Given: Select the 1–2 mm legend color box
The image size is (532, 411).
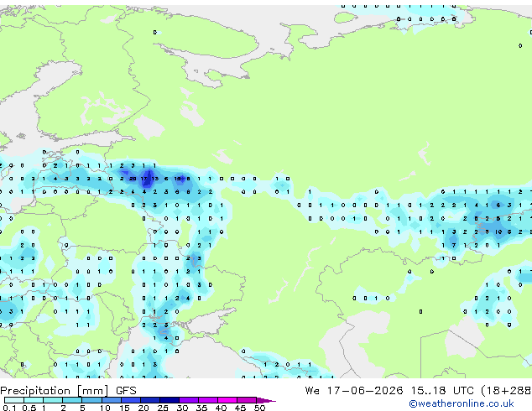Looking at the screenshot, I should [x=53, y=400].
